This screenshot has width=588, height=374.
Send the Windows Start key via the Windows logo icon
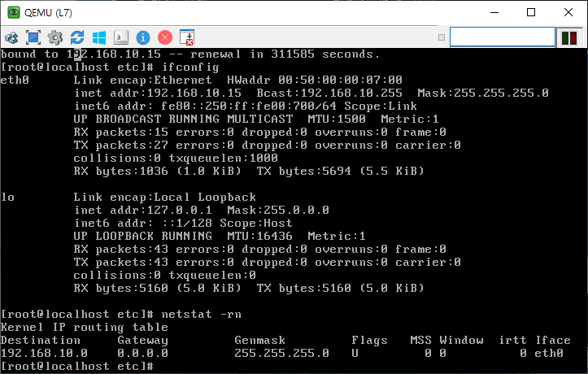(99, 37)
